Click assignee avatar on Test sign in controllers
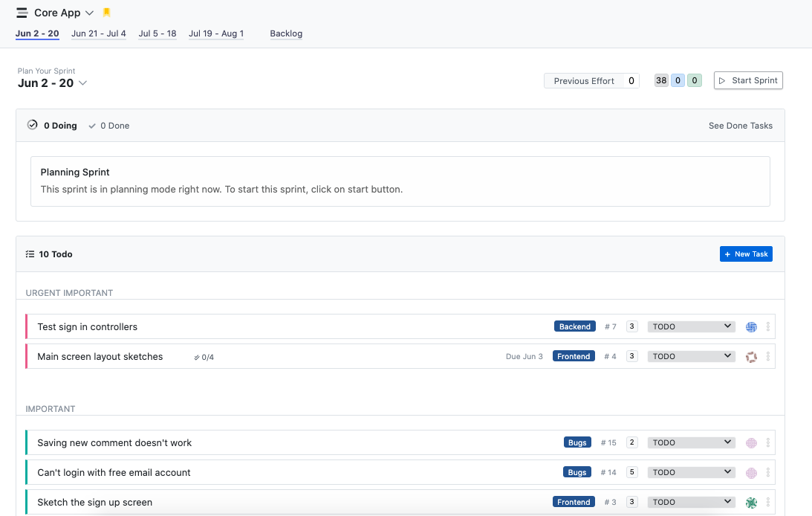 (x=751, y=327)
